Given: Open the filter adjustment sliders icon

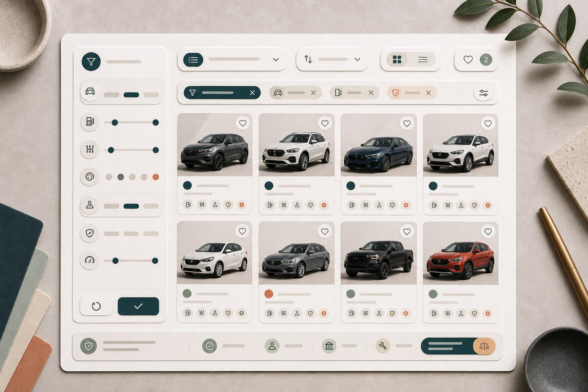Looking at the screenshot, I should (483, 93).
